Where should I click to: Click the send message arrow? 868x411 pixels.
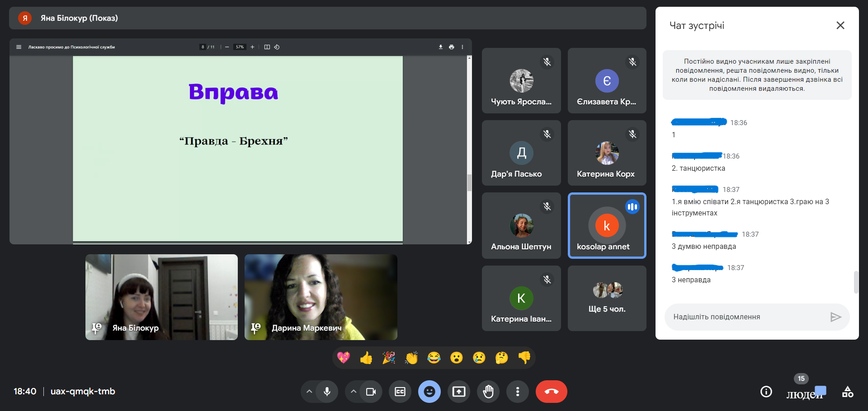[835, 317]
